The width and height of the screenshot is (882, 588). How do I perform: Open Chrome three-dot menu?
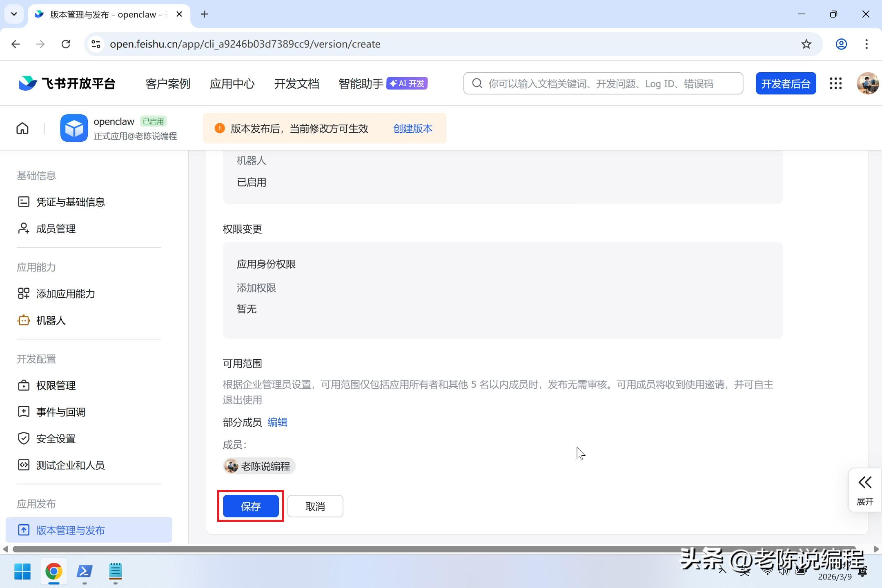pyautogui.click(x=866, y=44)
